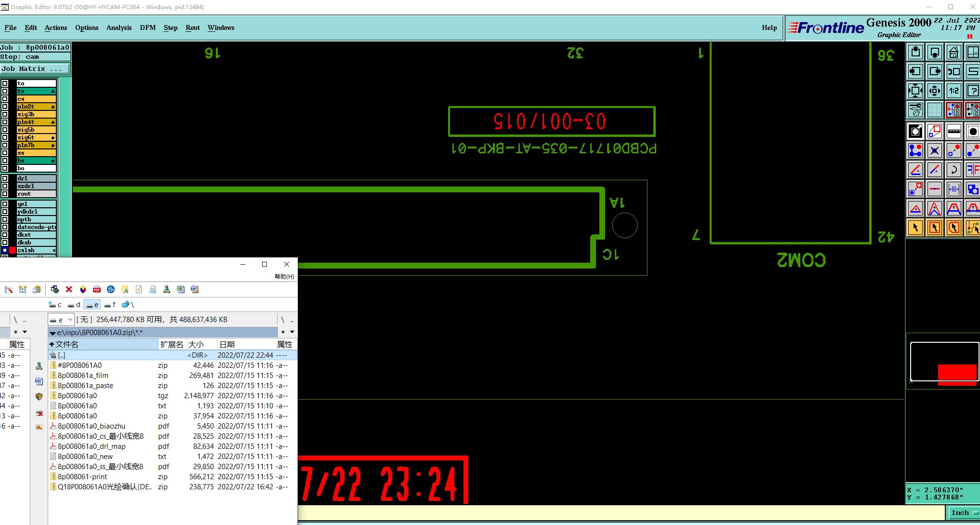Select the ruler measurement tool

[x=954, y=131]
